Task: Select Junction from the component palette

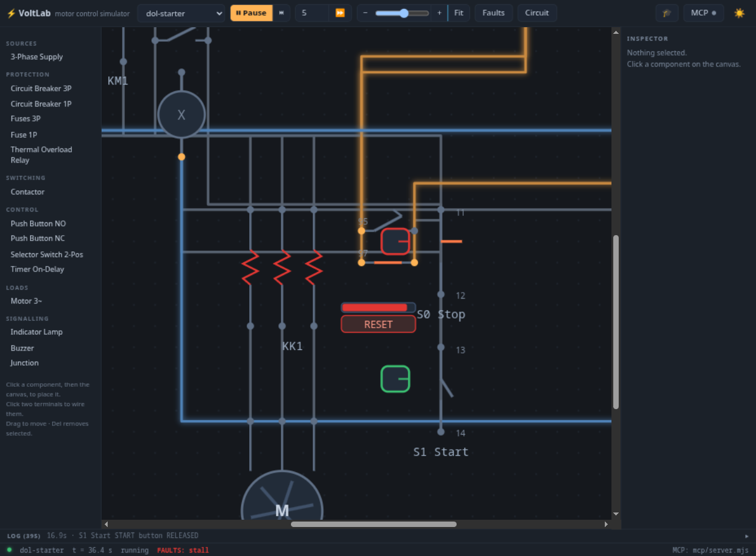Action: coord(24,363)
